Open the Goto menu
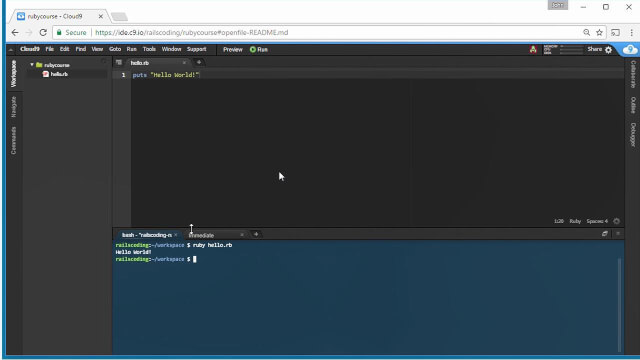Viewport: 640px width, 360px height. tap(115, 49)
